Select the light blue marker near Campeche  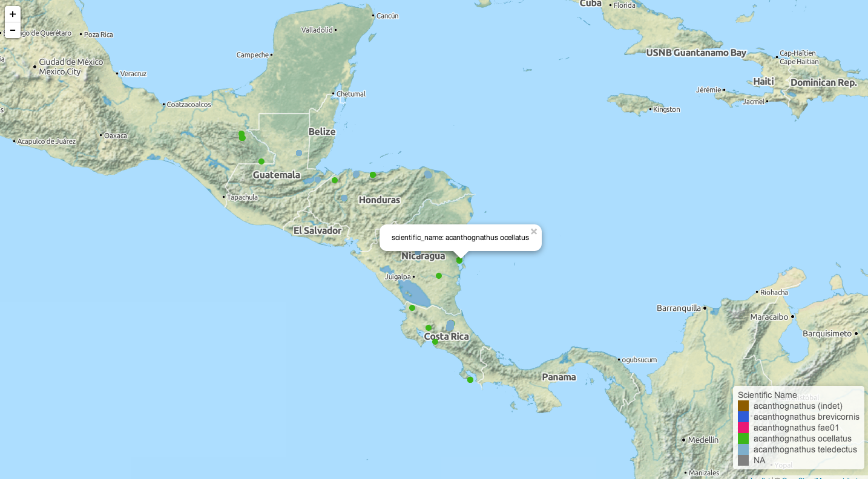pyautogui.click(x=299, y=153)
